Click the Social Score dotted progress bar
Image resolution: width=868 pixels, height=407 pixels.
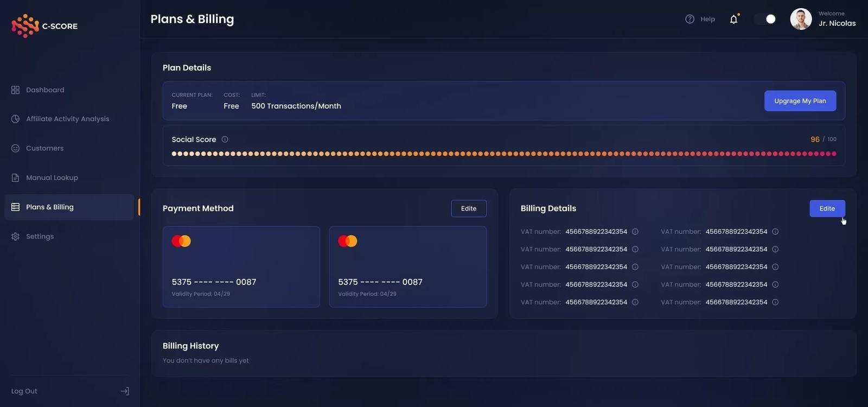(504, 154)
